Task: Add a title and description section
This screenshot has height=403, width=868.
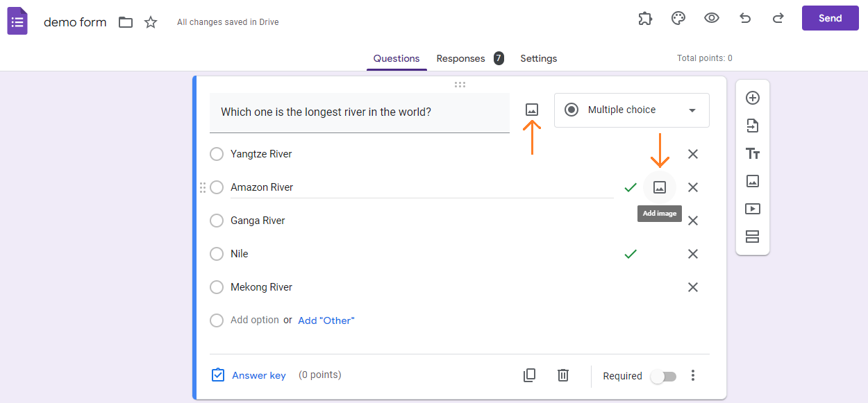Action: pos(752,153)
